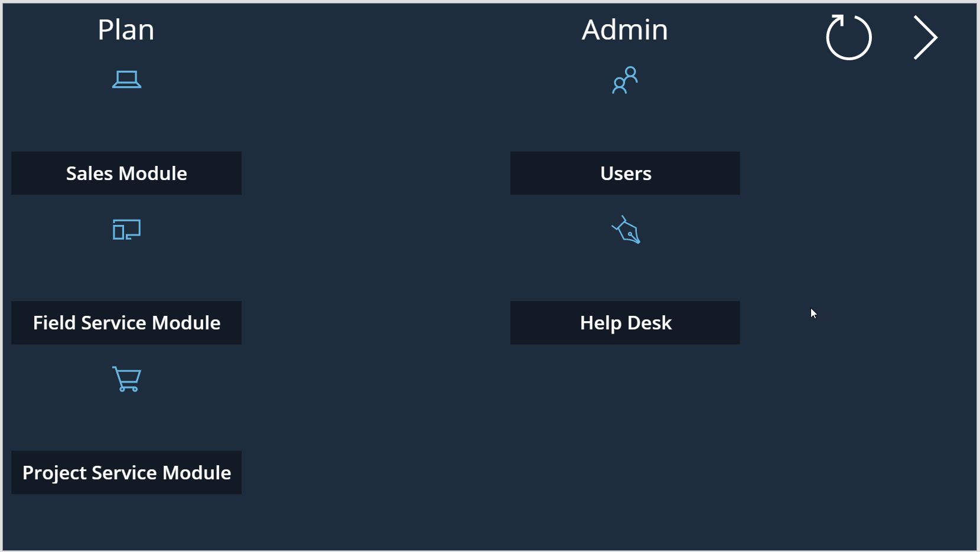Click the people icon above Users
The image size is (980, 552).
625,80
